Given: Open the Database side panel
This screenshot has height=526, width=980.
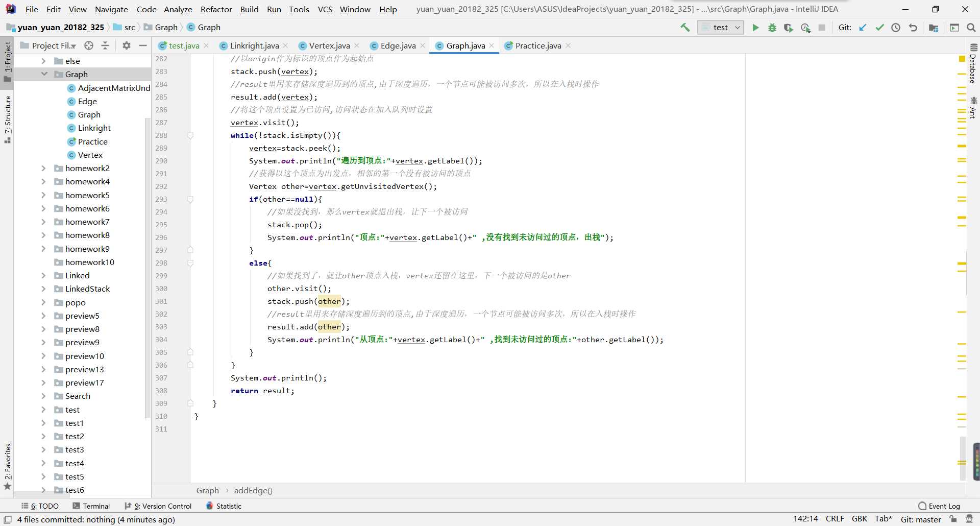Looking at the screenshot, I should (x=973, y=63).
